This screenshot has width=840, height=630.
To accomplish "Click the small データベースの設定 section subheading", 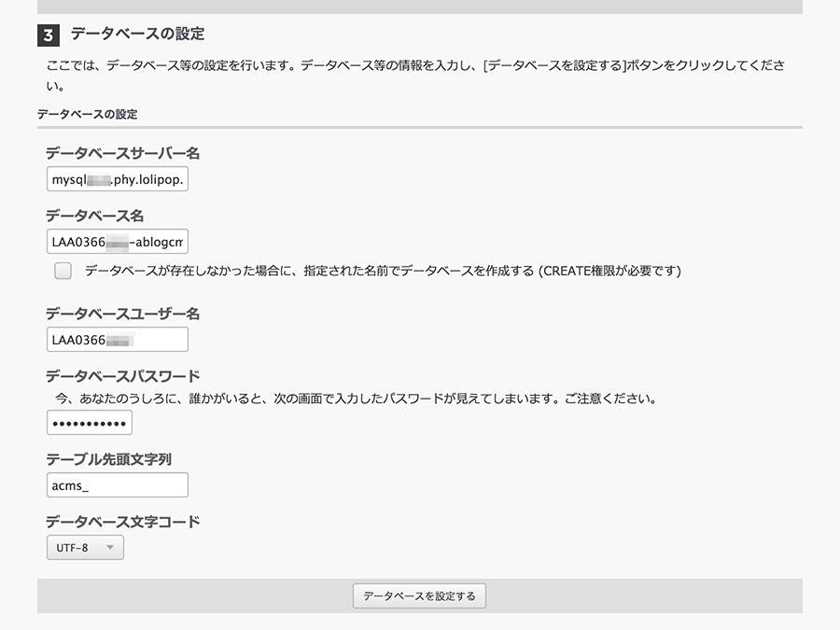I will tap(87, 114).
